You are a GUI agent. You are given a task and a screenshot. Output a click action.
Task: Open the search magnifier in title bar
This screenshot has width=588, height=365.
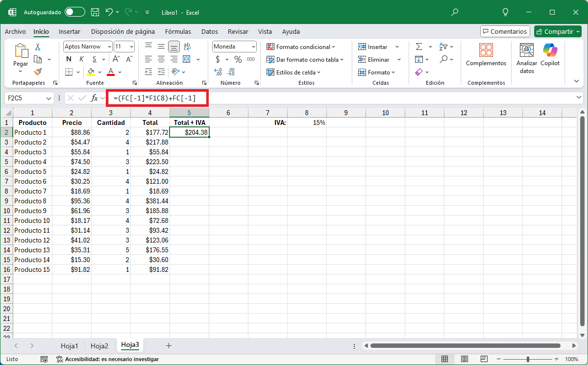pyautogui.click(x=455, y=12)
